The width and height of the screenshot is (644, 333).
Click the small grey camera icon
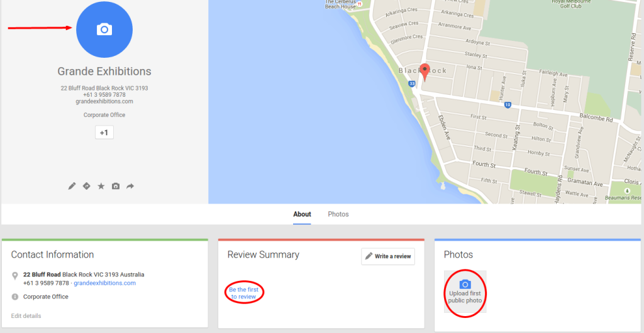(x=116, y=186)
